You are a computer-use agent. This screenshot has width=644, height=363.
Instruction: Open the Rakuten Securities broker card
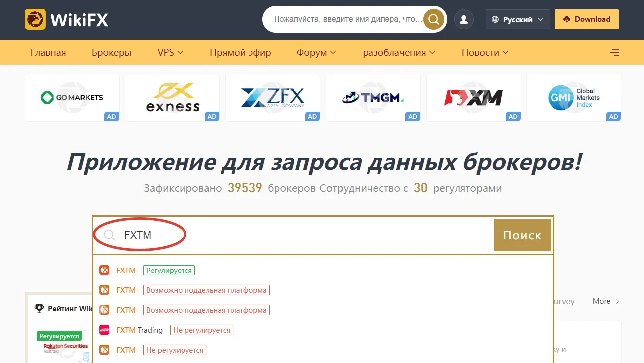coord(65,347)
